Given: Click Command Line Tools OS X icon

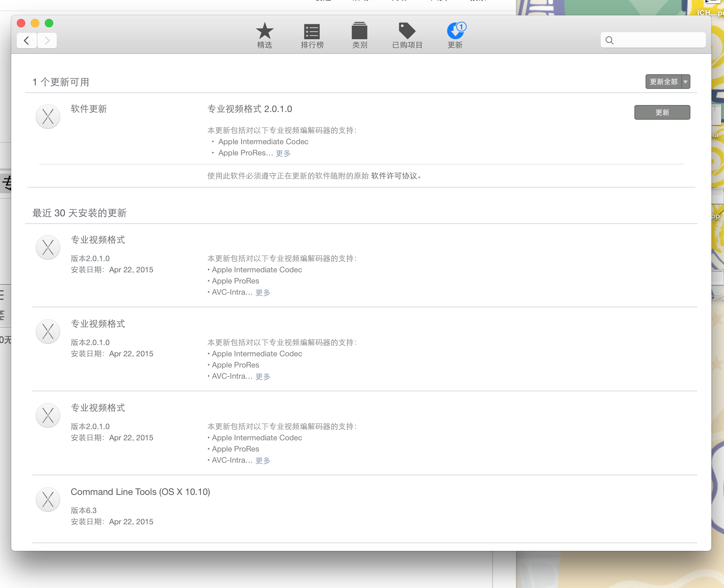Looking at the screenshot, I should (x=48, y=499).
